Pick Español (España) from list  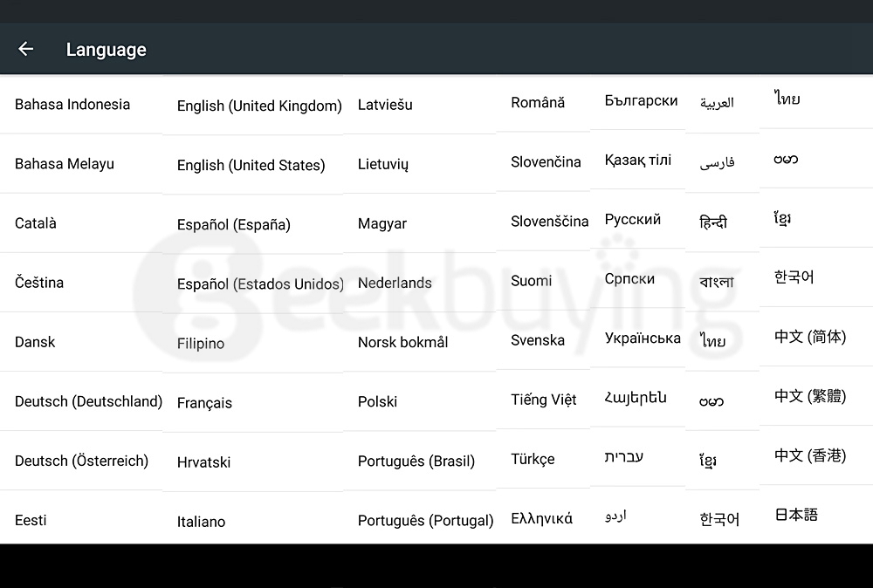pyautogui.click(x=234, y=225)
